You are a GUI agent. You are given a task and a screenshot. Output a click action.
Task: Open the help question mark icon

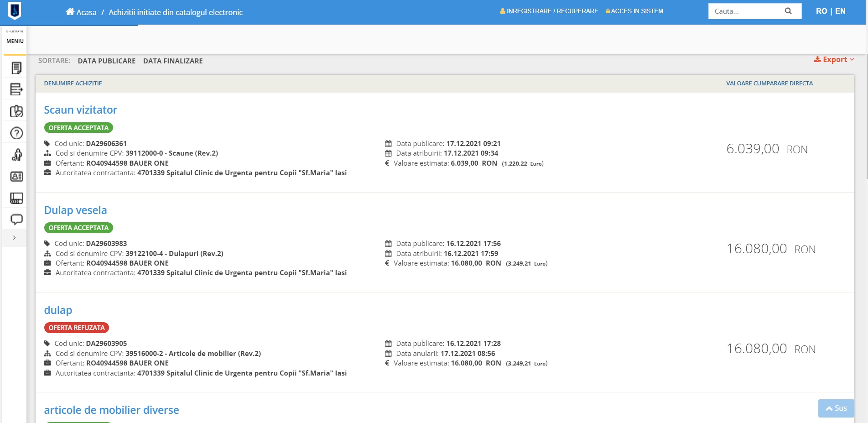[16, 133]
